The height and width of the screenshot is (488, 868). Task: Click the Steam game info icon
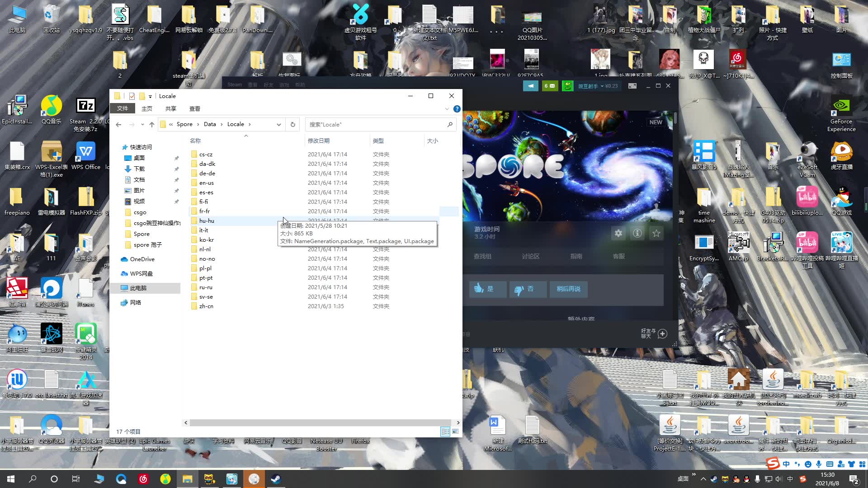point(637,233)
